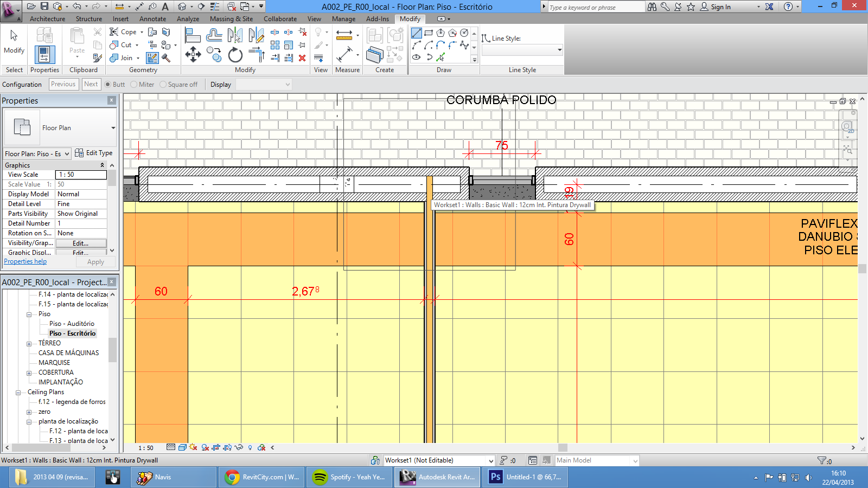Screen dimensions: 868x488
Task: Pick the Circle draw tool
Action: (x=464, y=33)
